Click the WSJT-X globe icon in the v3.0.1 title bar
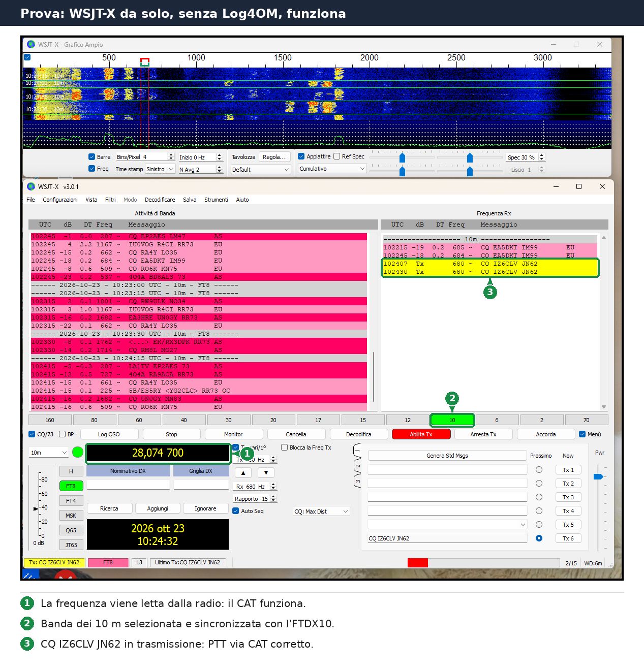This screenshot has height=672, width=644. point(31,186)
